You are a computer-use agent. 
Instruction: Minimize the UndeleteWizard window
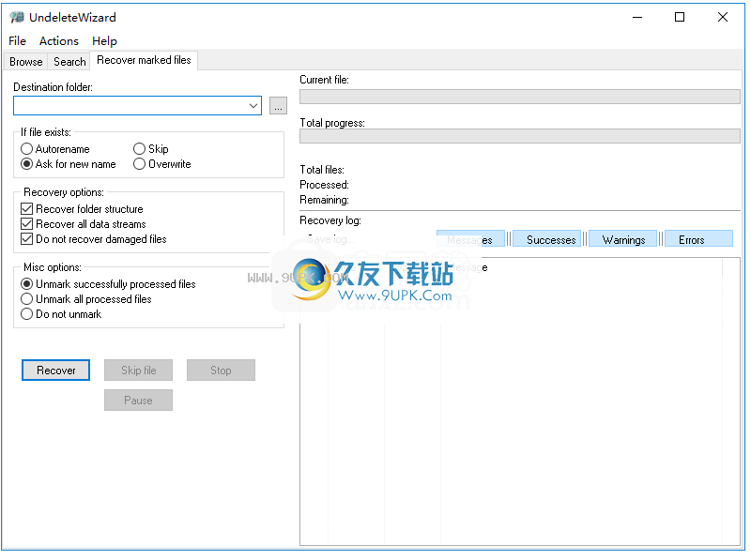coord(637,17)
